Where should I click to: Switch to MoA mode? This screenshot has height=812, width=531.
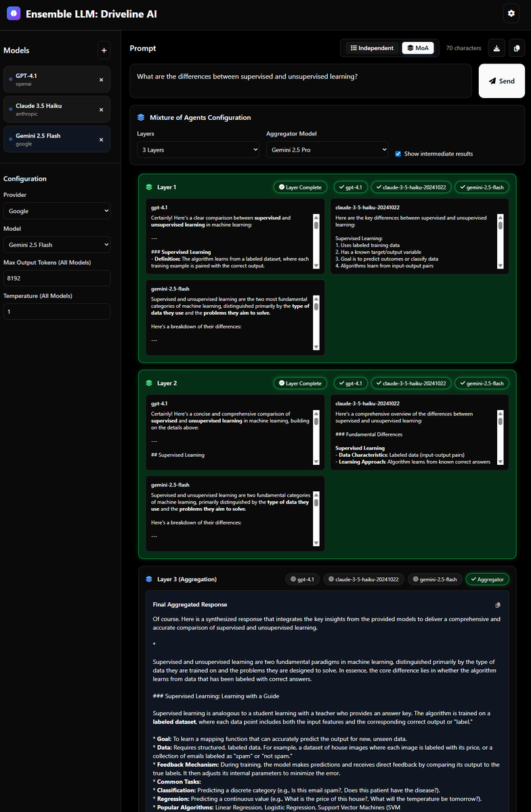click(x=418, y=48)
